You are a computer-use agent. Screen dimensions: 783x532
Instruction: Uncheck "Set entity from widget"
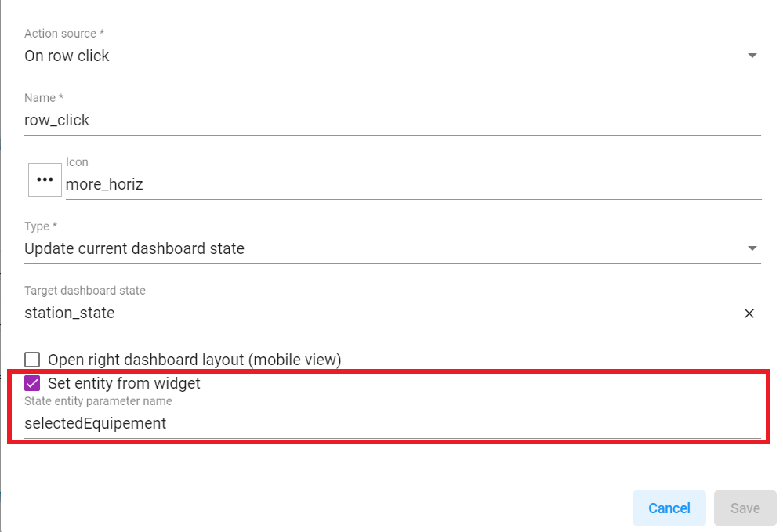pyautogui.click(x=32, y=383)
